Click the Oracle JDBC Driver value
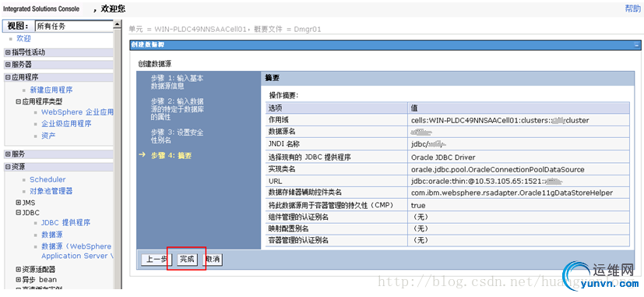Viewport: 644px width, 297px height. (444, 157)
